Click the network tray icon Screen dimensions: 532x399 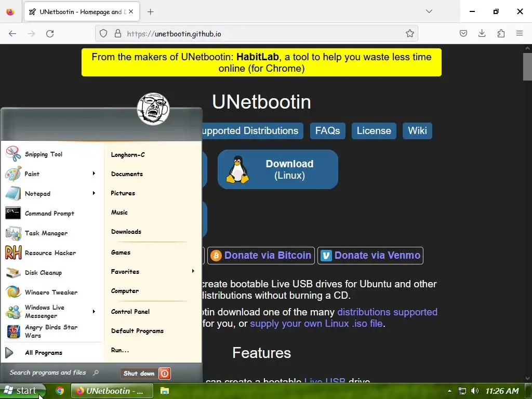pyautogui.click(x=462, y=391)
